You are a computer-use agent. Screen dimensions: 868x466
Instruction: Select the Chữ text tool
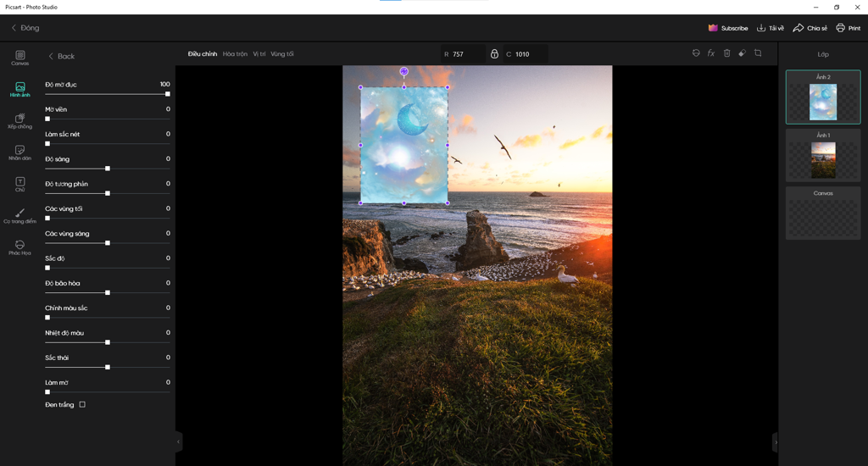click(20, 185)
